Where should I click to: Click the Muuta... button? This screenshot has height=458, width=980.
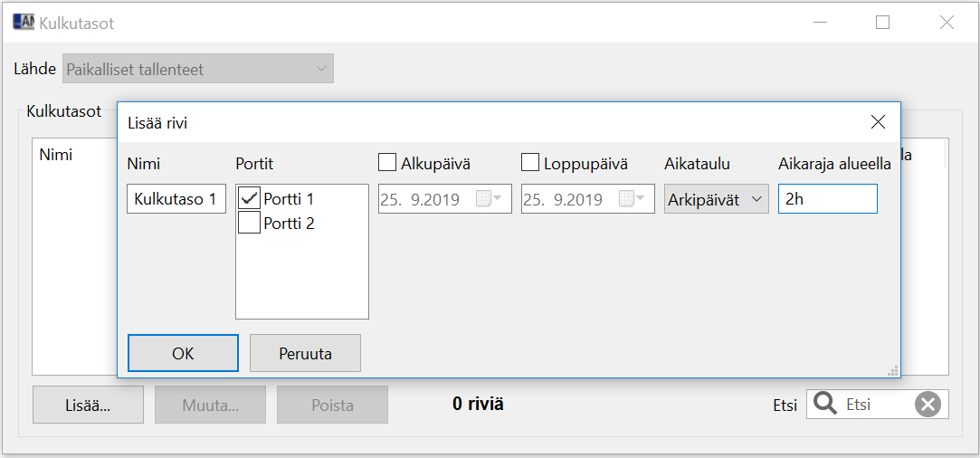click(210, 405)
